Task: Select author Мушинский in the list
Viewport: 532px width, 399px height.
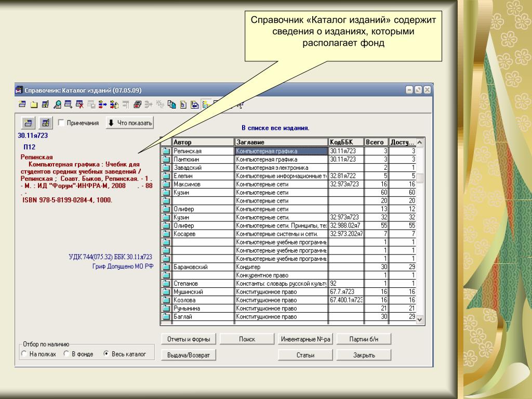Action: click(x=203, y=292)
